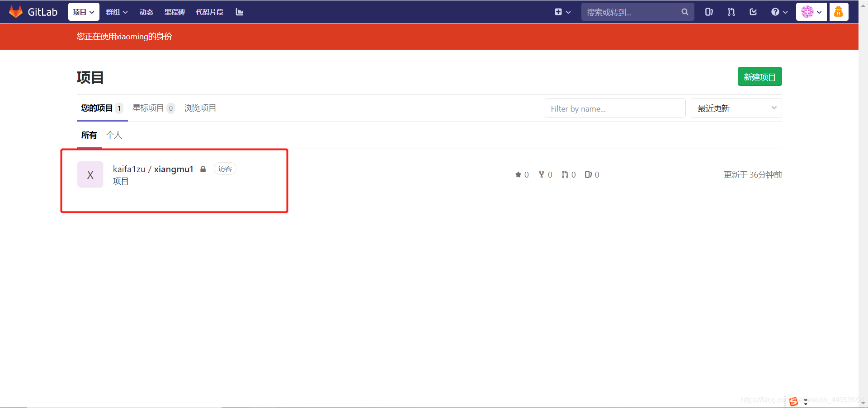This screenshot has width=868, height=408.
Task: Select the 个人 sub-tab
Action: [114, 135]
